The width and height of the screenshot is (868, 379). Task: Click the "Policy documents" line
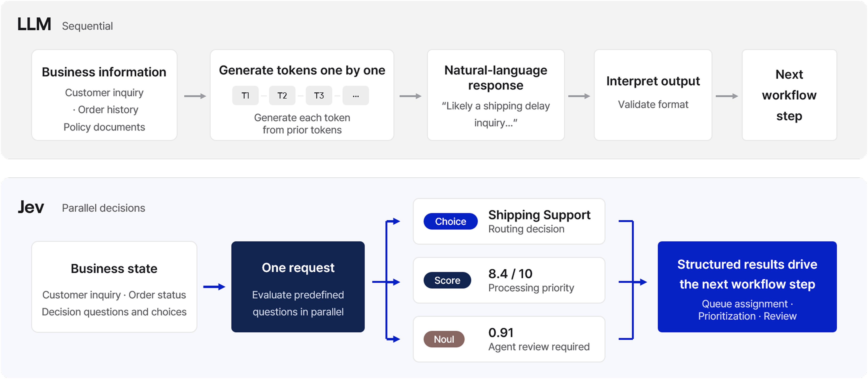tap(104, 127)
